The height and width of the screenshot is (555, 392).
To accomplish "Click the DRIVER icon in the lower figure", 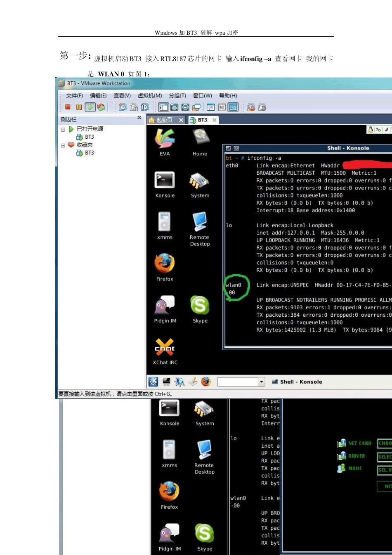I will tap(342, 456).
